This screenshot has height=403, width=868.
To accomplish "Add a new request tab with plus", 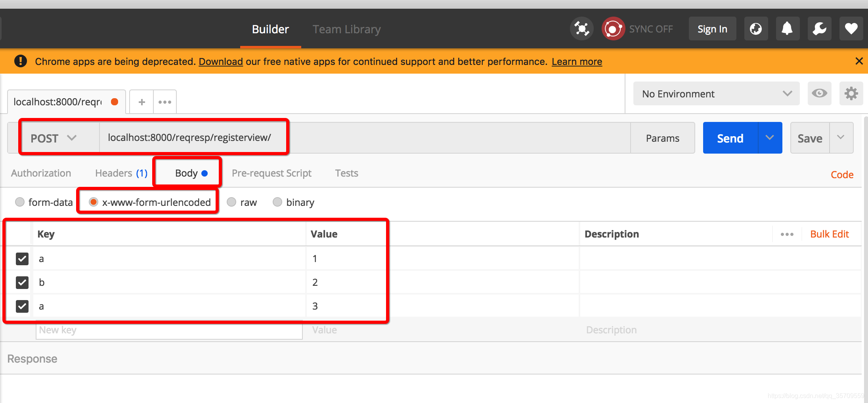I will (x=141, y=102).
